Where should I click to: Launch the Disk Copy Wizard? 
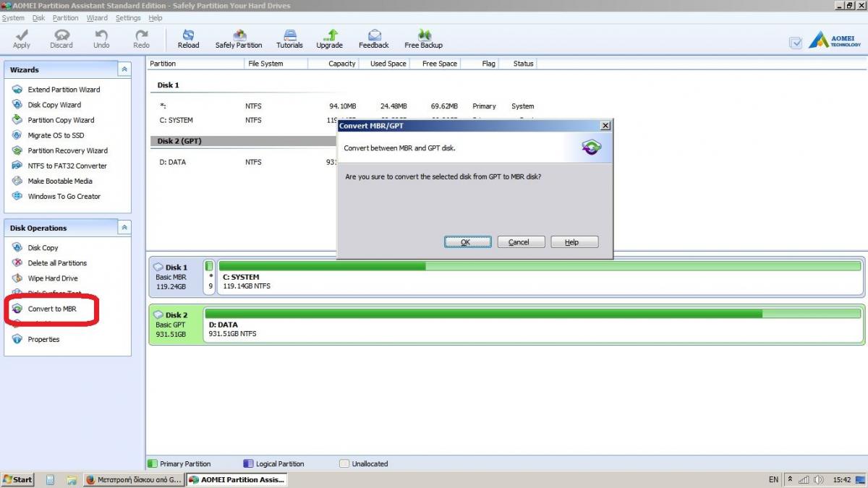(47, 105)
